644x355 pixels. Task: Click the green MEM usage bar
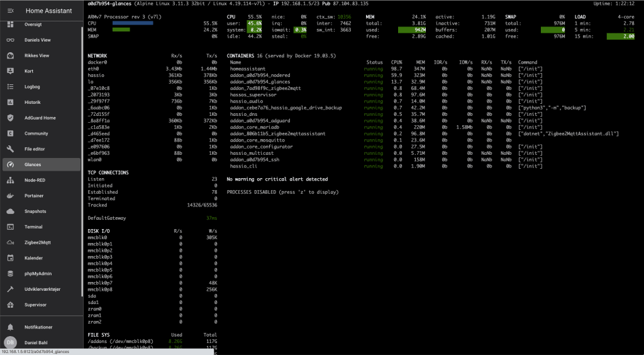pyautogui.click(x=121, y=30)
